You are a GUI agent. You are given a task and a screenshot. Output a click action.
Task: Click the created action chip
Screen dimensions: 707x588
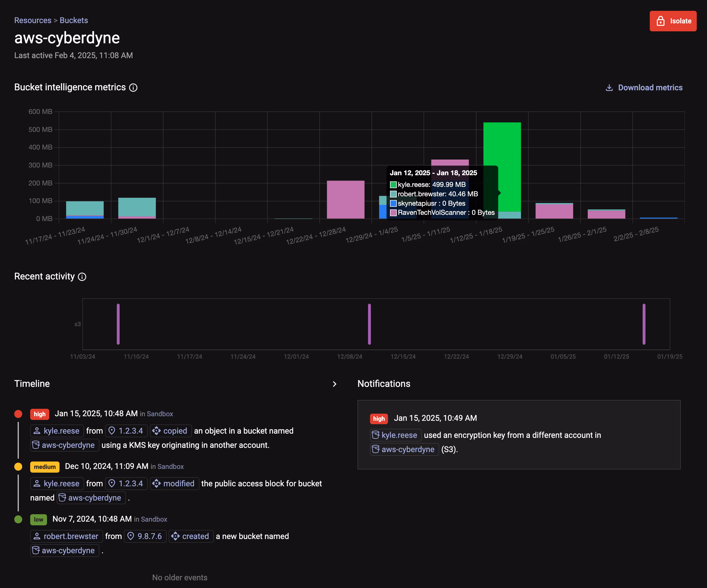(x=191, y=536)
